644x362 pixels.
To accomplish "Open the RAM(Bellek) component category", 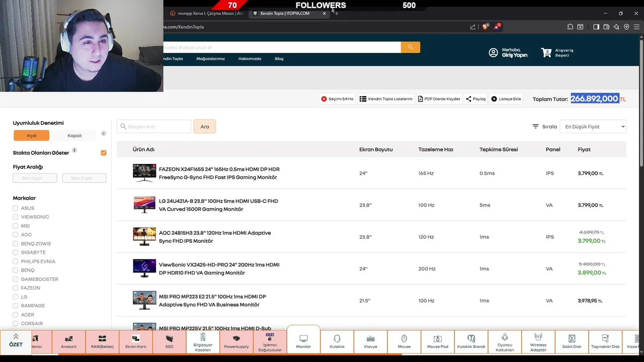I will pyautogui.click(x=102, y=342).
